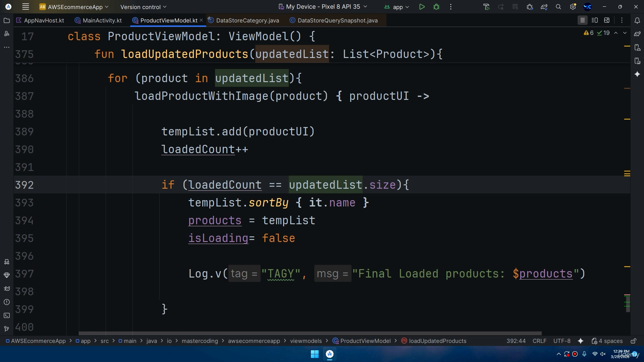The image size is (644, 362).
Task: Open Search Everywhere magnifier icon
Action: coord(558,7)
